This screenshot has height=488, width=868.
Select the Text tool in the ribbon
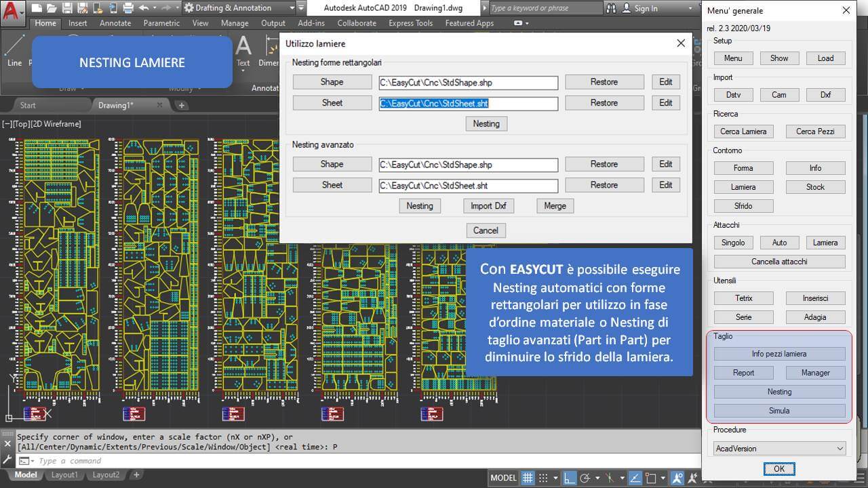point(243,51)
